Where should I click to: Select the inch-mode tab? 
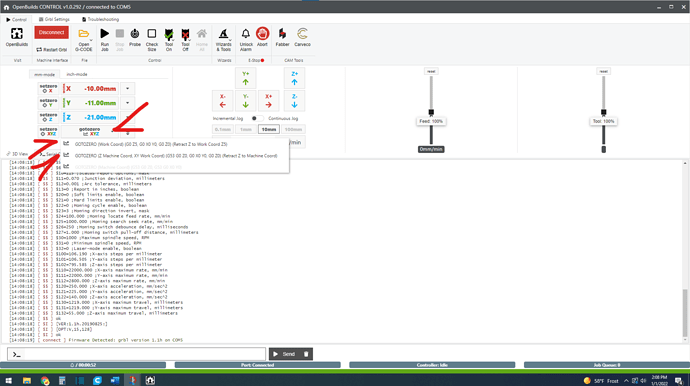77,74
